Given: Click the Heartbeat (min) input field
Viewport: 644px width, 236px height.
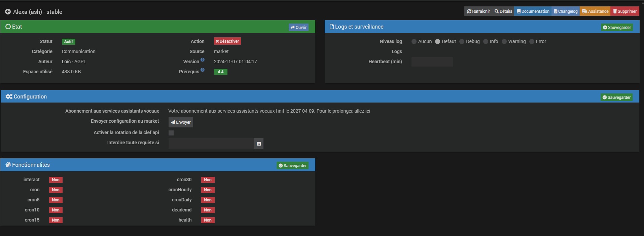Looking at the screenshot, I should 432,62.
